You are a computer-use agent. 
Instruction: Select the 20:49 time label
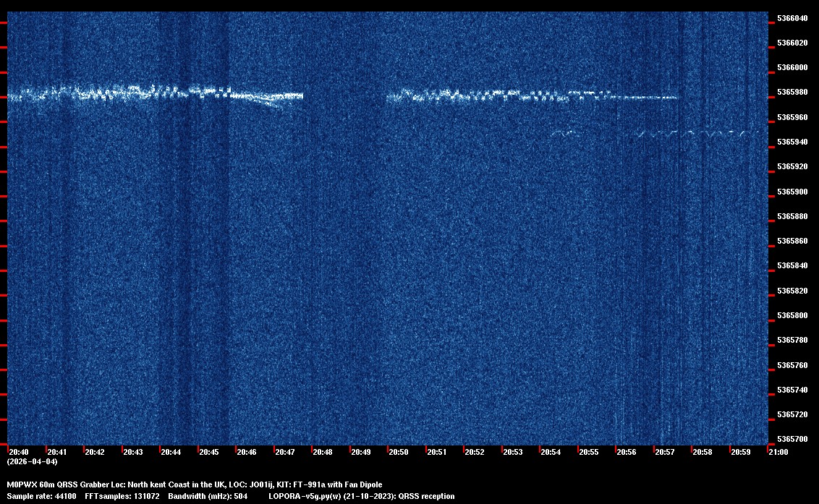[x=360, y=452]
